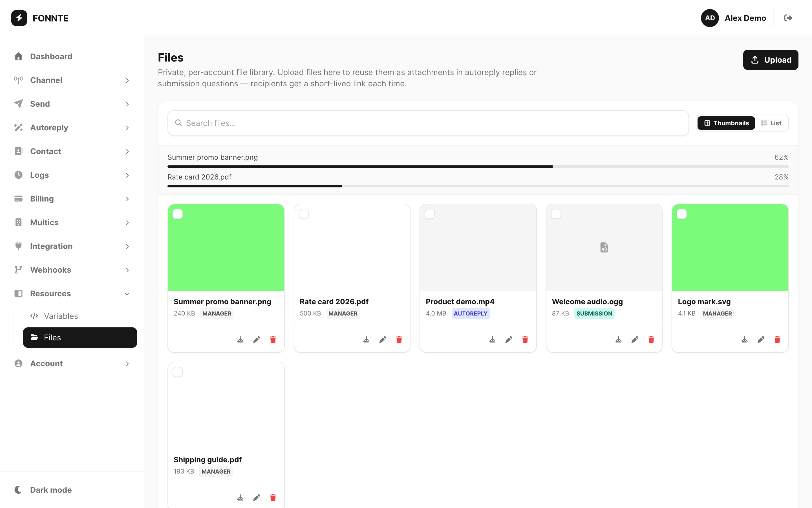Open the Product demo.mp4 preview thumbnail
Viewport: 812px width, 508px height.
478,248
